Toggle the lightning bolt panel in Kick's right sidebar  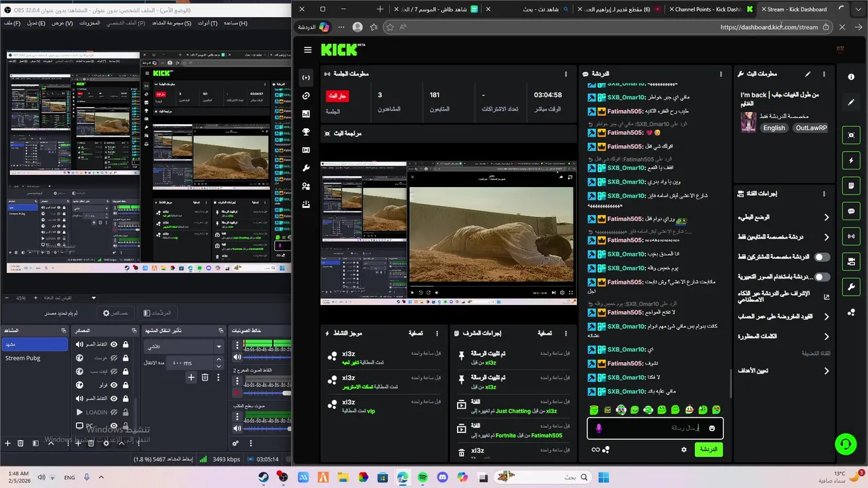click(851, 161)
